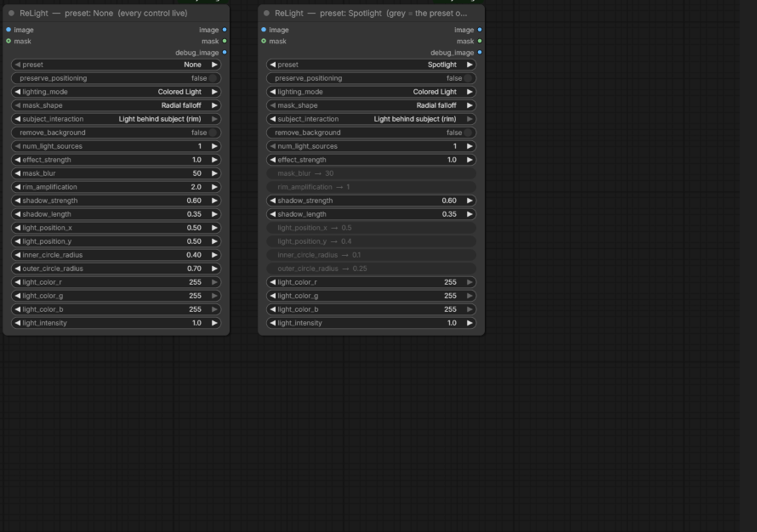Open lighting_mode dropdown in preset Spotlight node

click(x=371, y=92)
